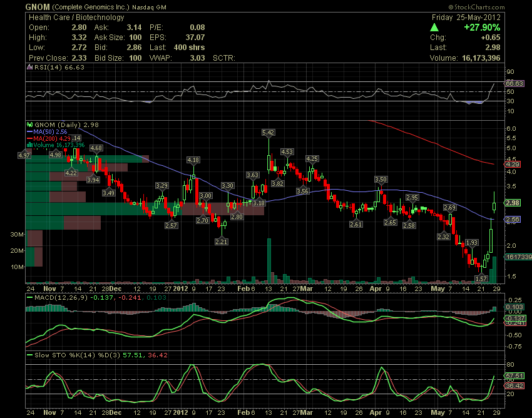
Task: Click the 66.63 RSI axis value tag
Action: pos(514,83)
